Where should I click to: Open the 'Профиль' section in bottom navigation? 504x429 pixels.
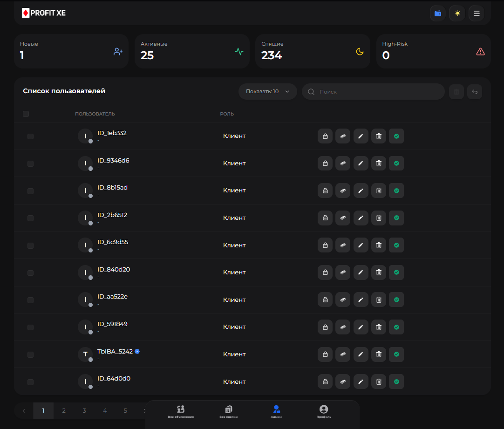click(324, 411)
